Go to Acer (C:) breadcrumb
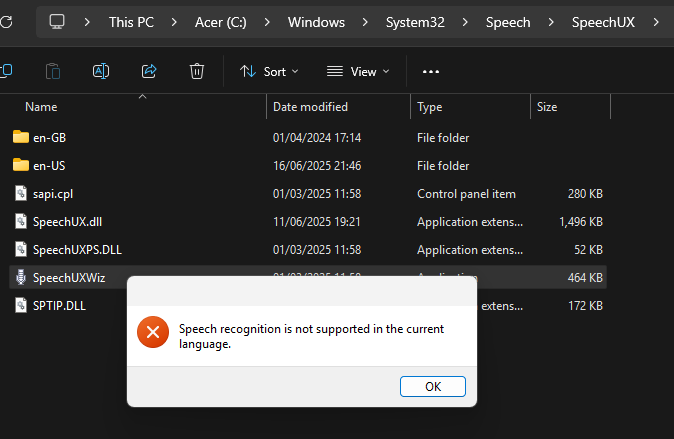 [x=221, y=22]
